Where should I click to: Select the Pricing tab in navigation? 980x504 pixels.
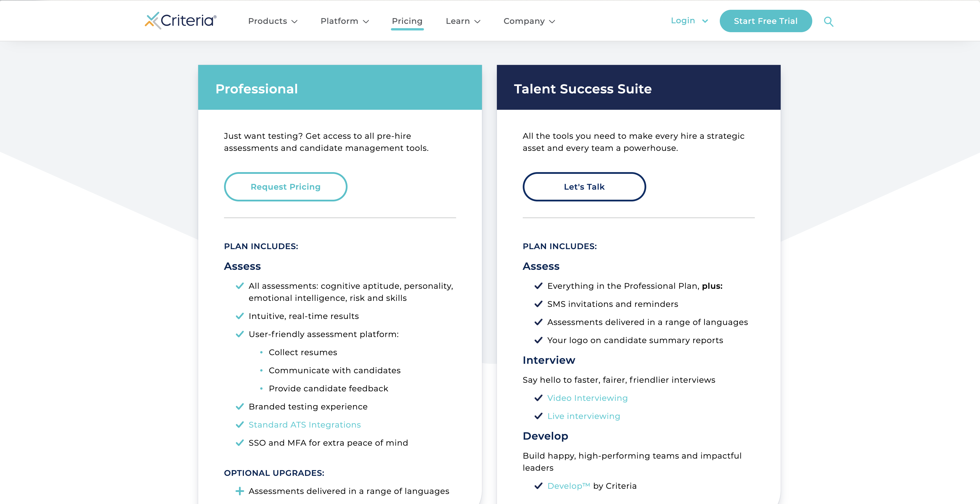pos(407,21)
